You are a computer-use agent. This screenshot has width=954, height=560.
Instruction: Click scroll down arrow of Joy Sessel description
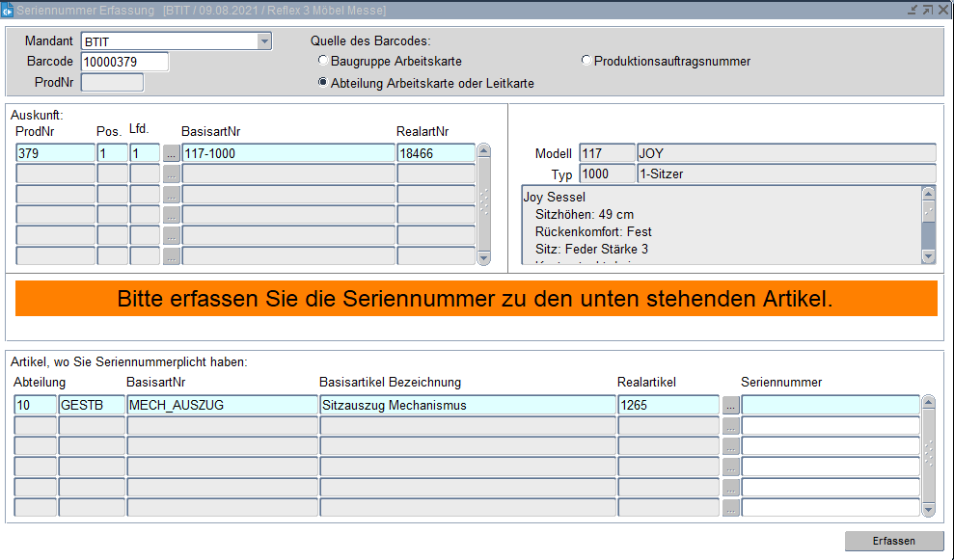point(928,256)
